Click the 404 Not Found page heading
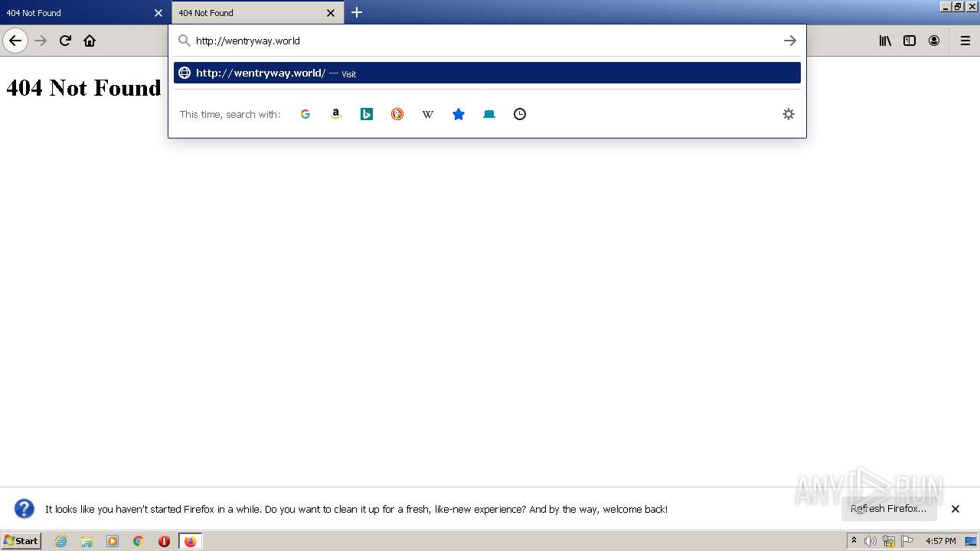This screenshot has width=980, height=551. coord(83,88)
